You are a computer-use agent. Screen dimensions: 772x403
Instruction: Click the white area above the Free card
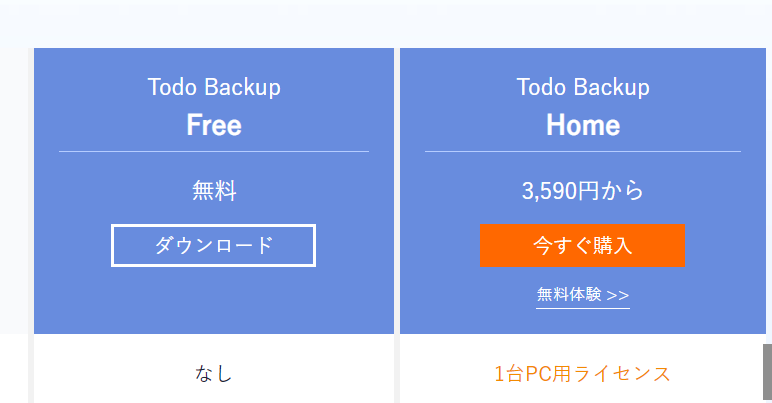214,24
